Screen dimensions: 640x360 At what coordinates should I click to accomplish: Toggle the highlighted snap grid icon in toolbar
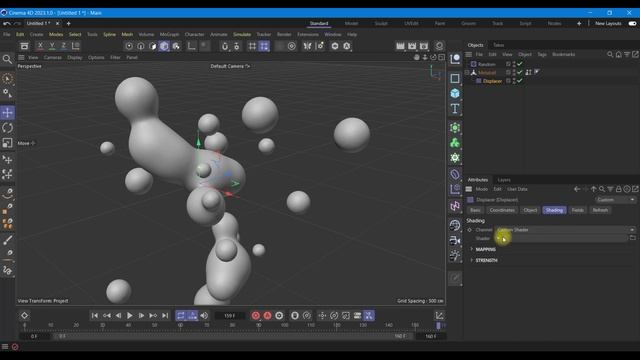264,46
